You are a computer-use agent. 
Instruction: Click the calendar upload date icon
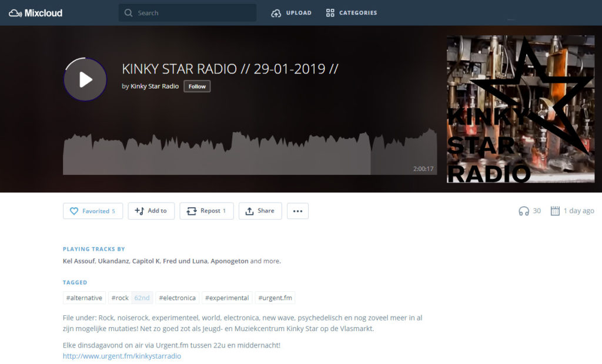[555, 211]
